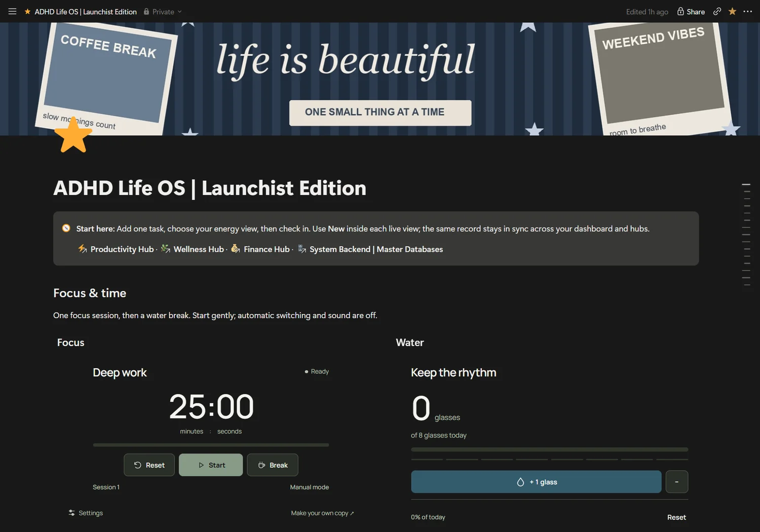The width and height of the screenshot is (760, 532).
Task: Click the Ready status indicator
Action: [x=317, y=371]
